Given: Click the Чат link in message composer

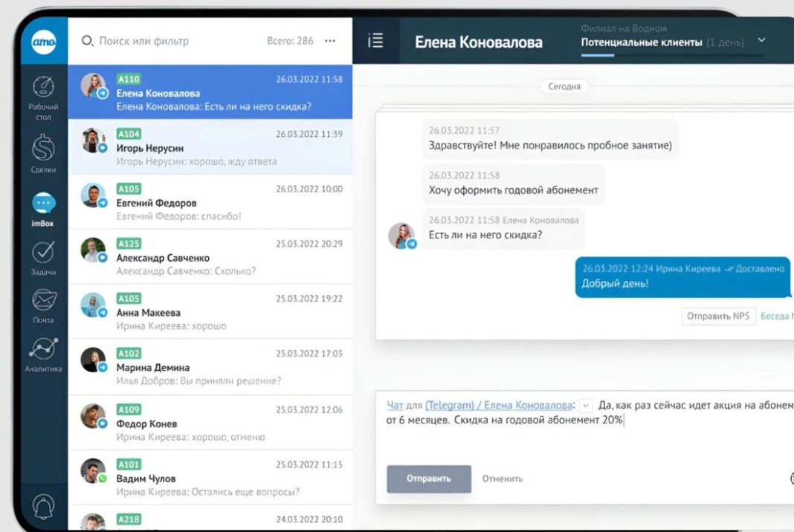Looking at the screenshot, I should point(395,405).
